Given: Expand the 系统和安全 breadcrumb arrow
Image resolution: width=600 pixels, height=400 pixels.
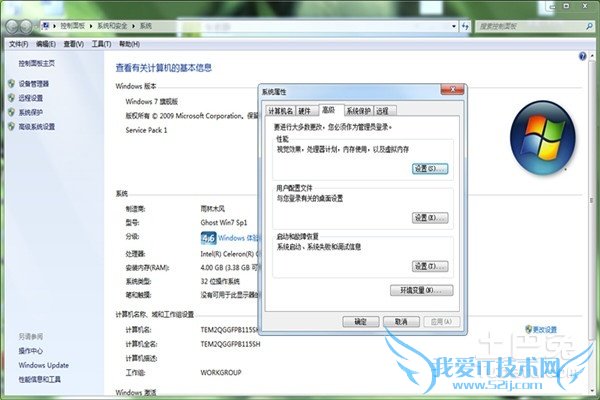Looking at the screenshot, I should pyautogui.click(x=134, y=26).
